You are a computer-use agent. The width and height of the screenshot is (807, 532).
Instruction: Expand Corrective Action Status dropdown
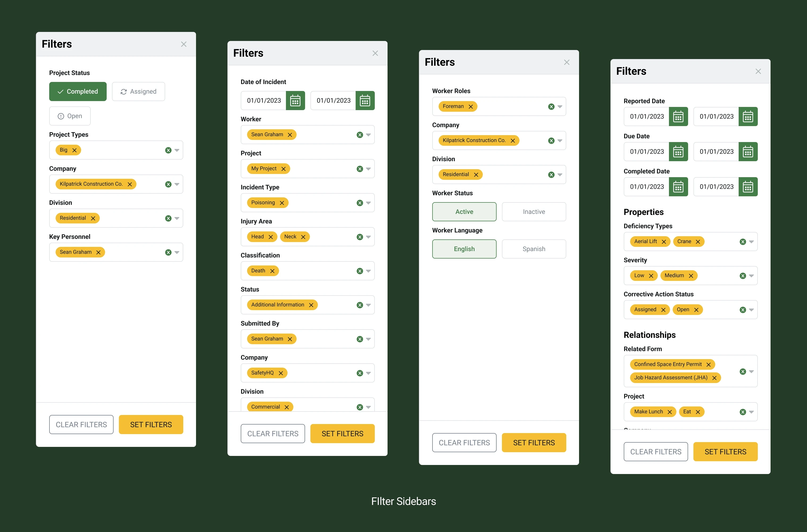[751, 310]
